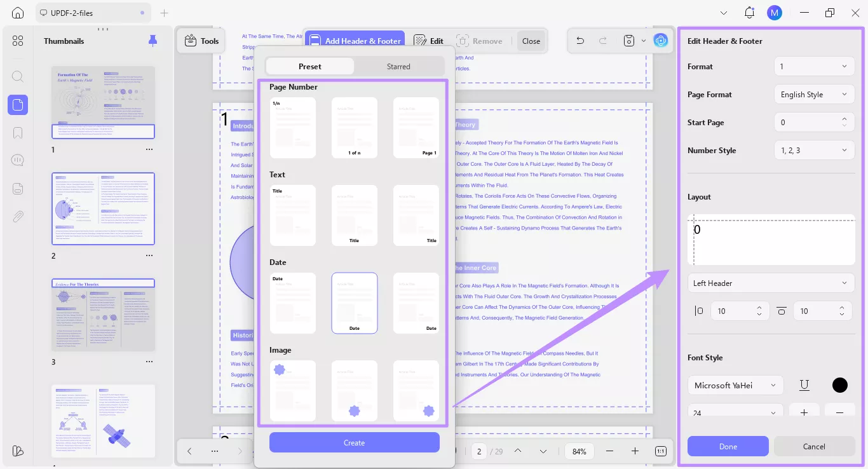Select the Edit header and footer tool

(428, 40)
